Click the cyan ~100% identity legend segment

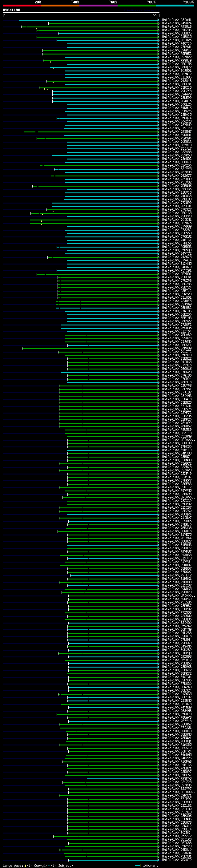(x=175, y=6)
